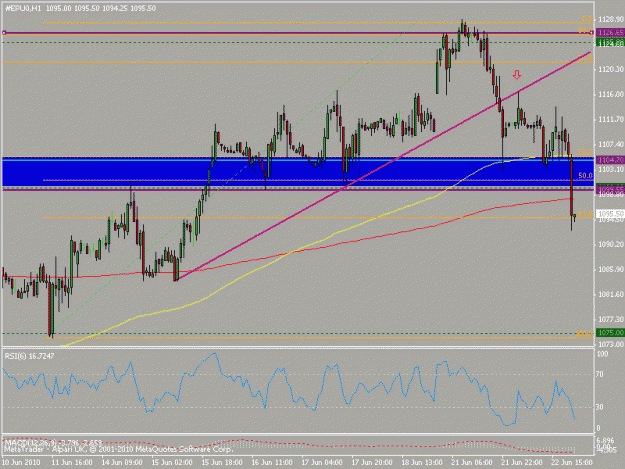The width and height of the screenshot is (625, 469).
Task: Click the red down arrow marker on chart
Action: [517, 75]
